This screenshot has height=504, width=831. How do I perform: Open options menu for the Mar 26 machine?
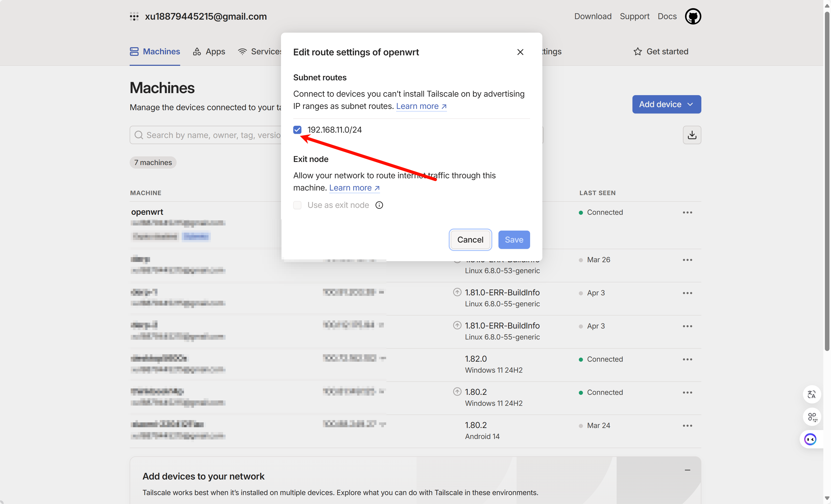[x=687, y=260]
